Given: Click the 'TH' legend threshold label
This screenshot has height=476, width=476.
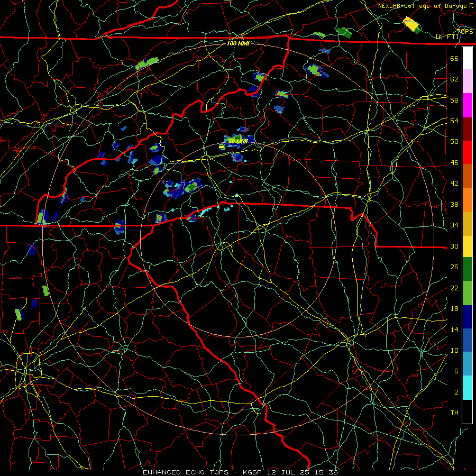Looking at the screenshot, I should tap(454, 413).
